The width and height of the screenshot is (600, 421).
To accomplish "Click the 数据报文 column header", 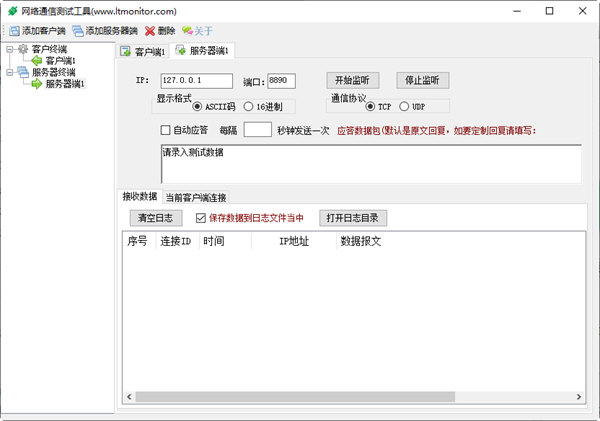I will click(x=360, y=241).
